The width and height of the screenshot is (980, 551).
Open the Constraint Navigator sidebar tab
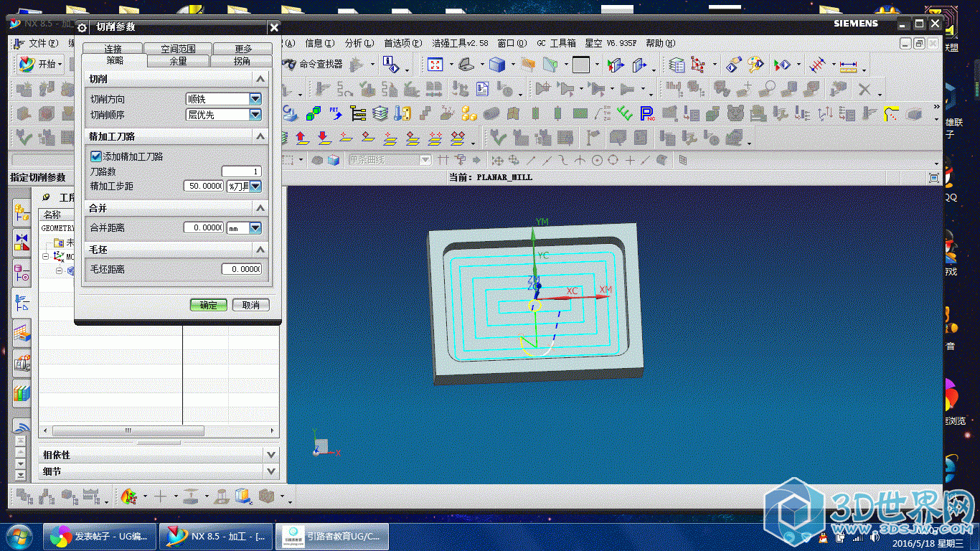pos(22,242)
